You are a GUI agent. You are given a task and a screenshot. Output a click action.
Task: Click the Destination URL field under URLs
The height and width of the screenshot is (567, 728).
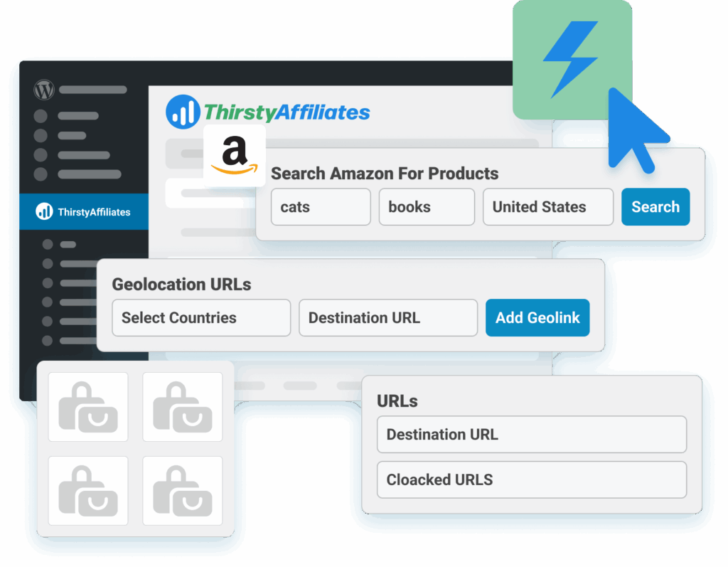click(532, 434)
